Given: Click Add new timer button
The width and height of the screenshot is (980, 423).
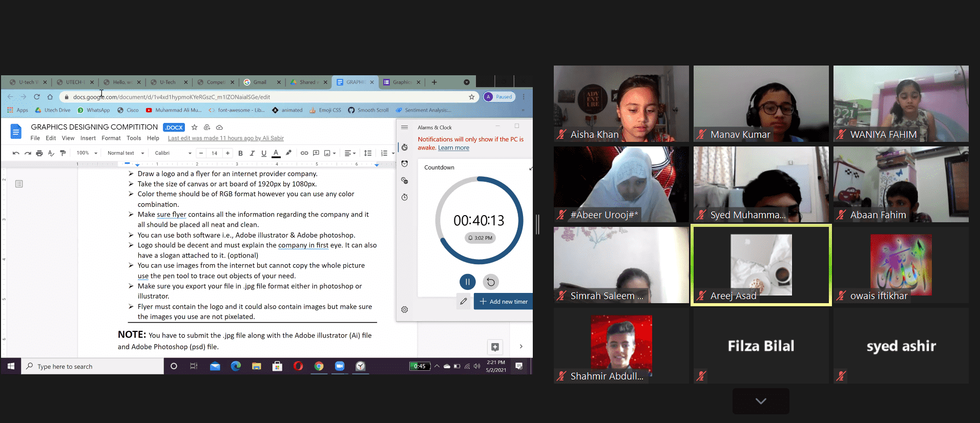Looking at the screenshot, I should click(503, 302).
